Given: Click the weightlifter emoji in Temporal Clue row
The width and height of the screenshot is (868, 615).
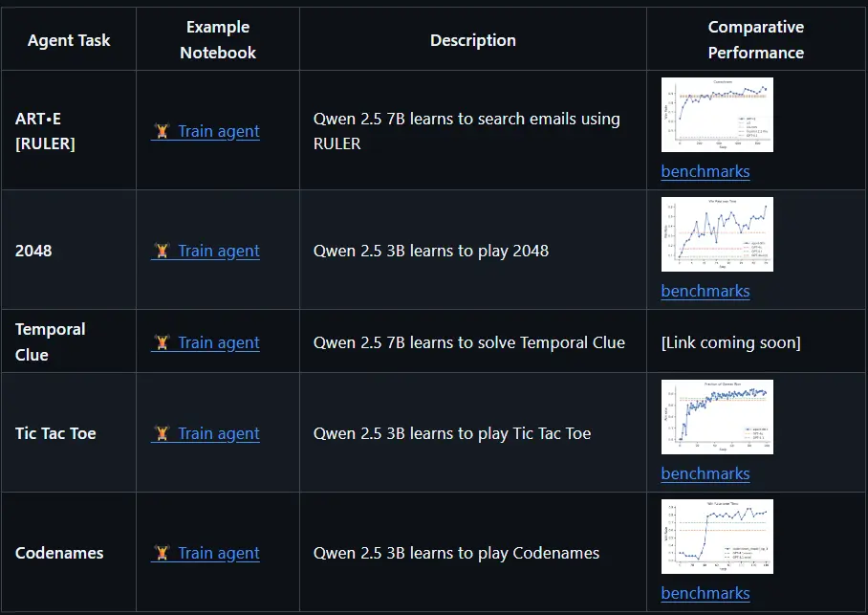Looking at the screenshot, I should pos(162,342).
